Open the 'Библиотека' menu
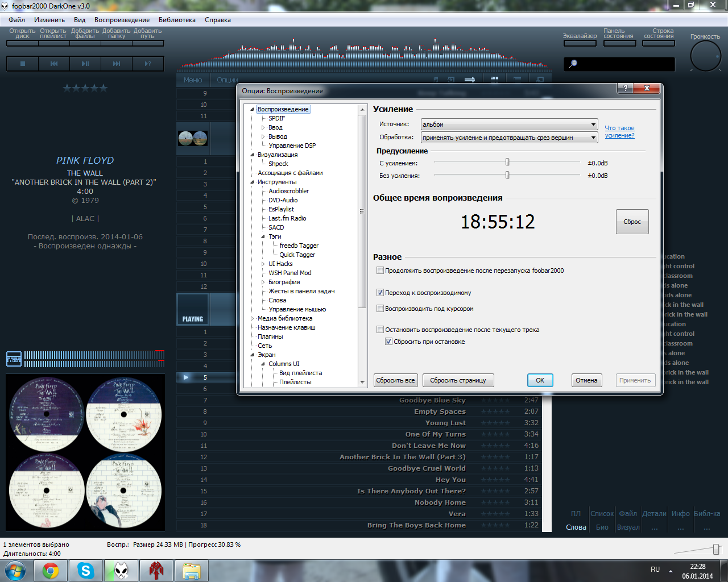Viewport: 728px width, 582px height. 177,20
